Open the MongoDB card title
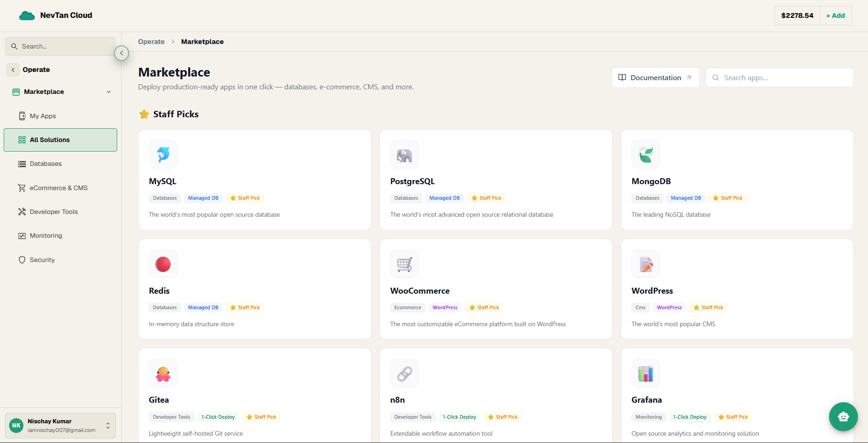Screen dimensions: 868x443 tap(651, 181)
